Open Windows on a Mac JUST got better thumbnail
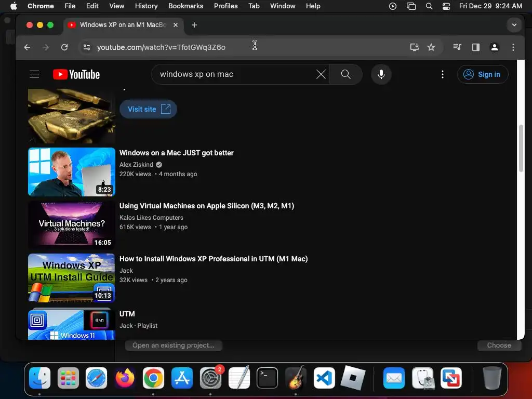The height and width of the screenshot is (399, 532). (72, 171)
